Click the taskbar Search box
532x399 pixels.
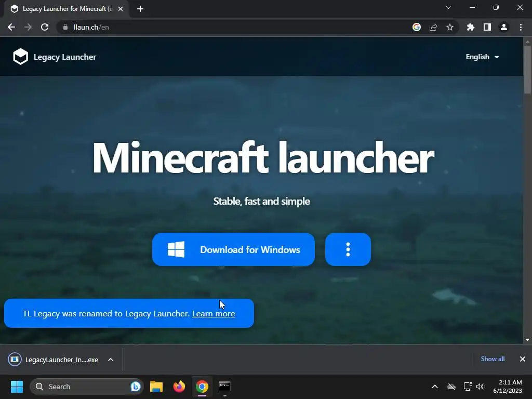click(x=87, y=387)
